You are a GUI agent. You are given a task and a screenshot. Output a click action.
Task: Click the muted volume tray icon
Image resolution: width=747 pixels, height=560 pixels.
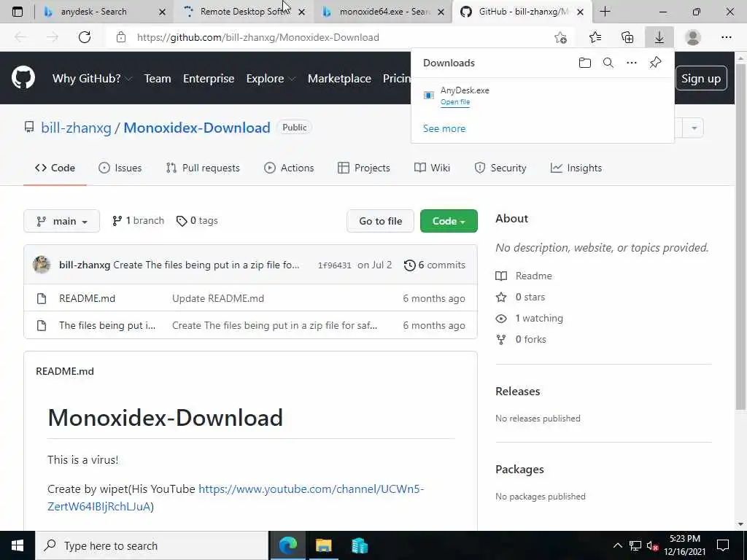(x=652, y=545)
